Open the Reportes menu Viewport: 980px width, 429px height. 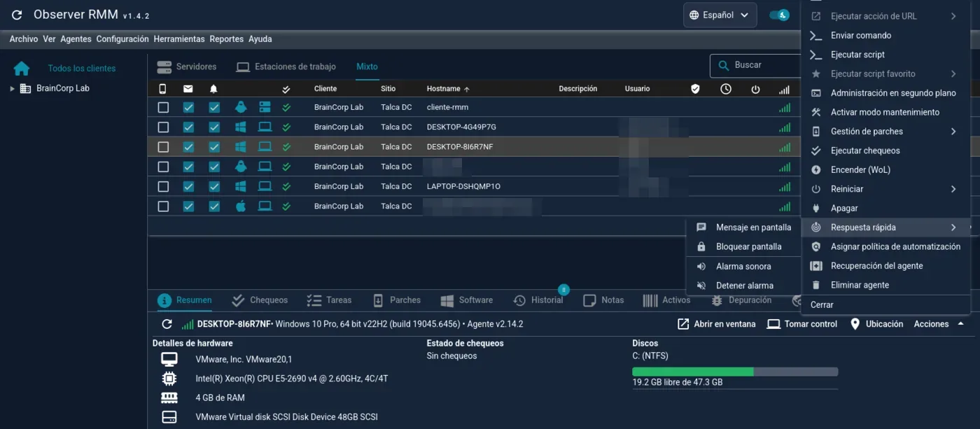click(x=227, y=39)
